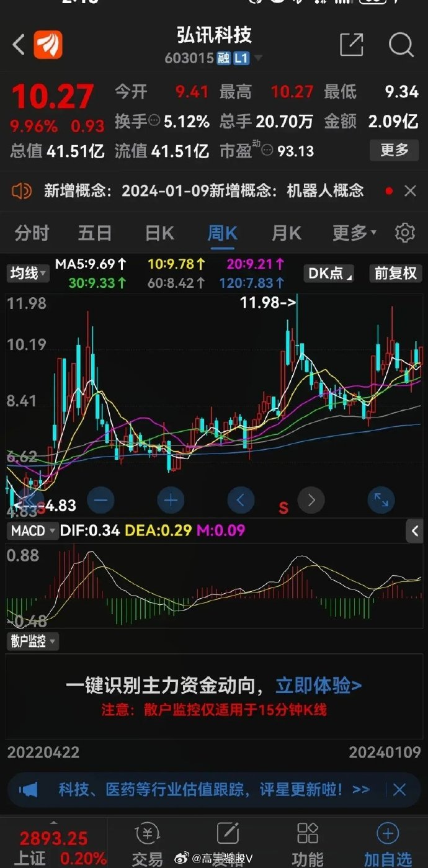Tap the MA5:9.69 value label
The image size is (428, 868).
tap(91, 264)
